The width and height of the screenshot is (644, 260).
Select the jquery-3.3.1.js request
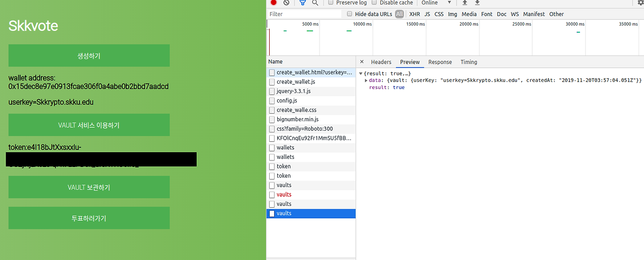[x=311, y=91]
